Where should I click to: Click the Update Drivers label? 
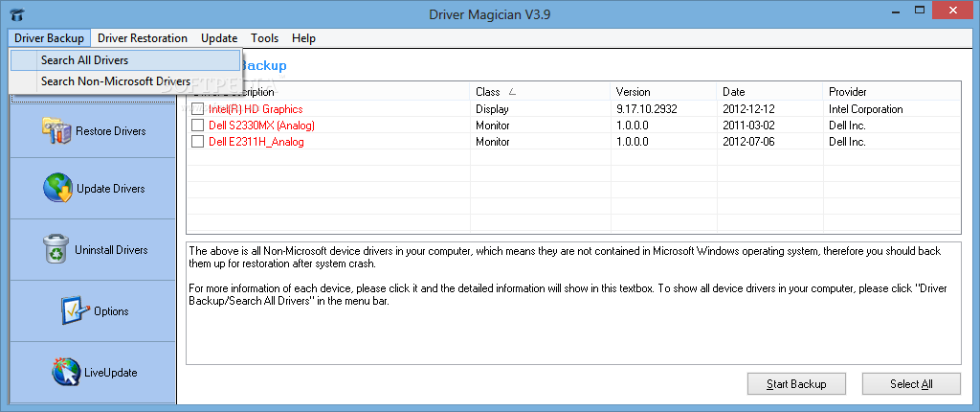[111, 189]
